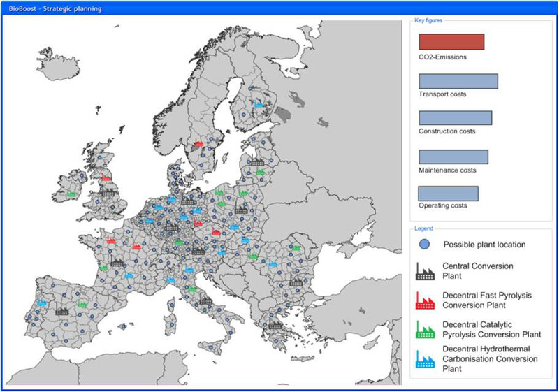The width and height of the screenshot is (559, 392).
Task: Click 'Decentral Hydrothermal Carbonisation Conversion Plant' text
Action: tap(490, 359)
